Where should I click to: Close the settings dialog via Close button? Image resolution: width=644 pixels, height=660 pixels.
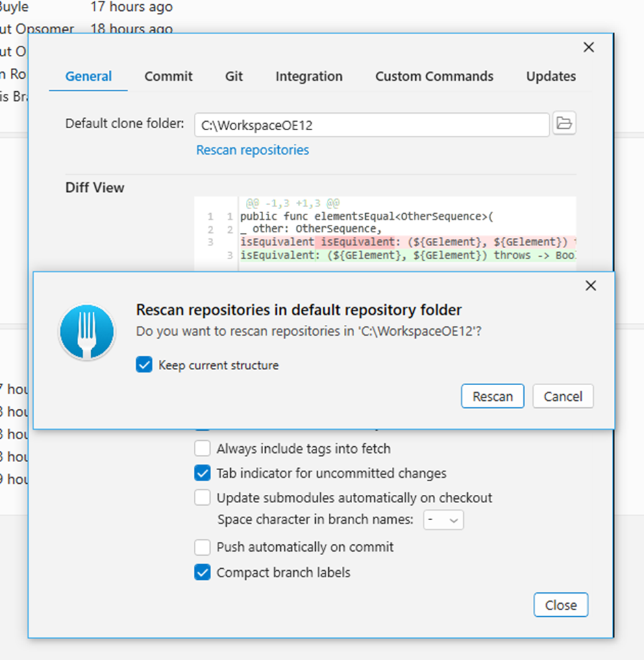(x=560, y=605)
